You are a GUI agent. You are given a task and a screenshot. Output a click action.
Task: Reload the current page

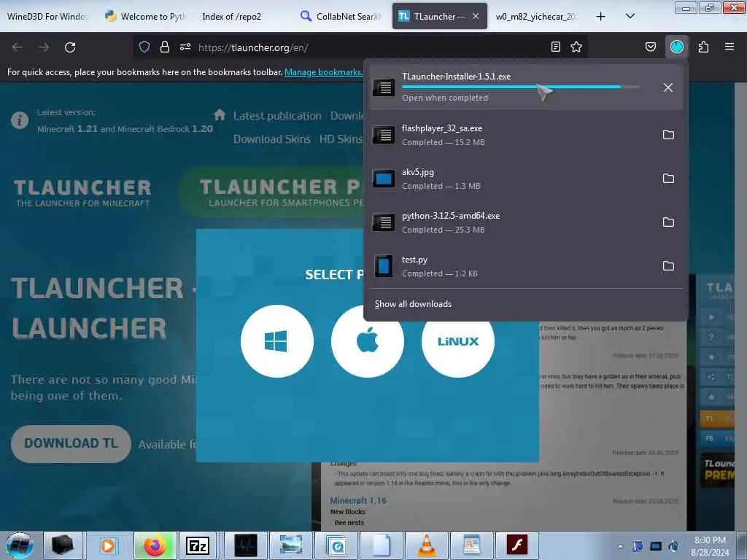[70, 47]
